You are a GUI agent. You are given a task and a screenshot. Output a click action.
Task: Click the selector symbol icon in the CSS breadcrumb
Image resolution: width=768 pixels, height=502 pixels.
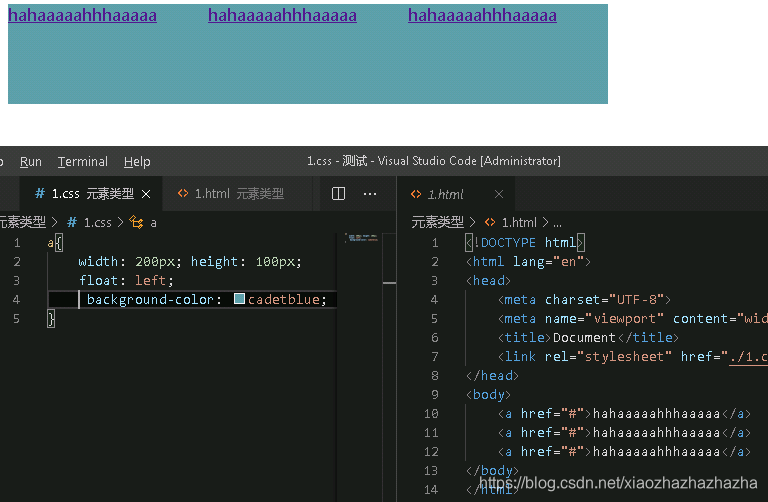[x=136, y=222]
